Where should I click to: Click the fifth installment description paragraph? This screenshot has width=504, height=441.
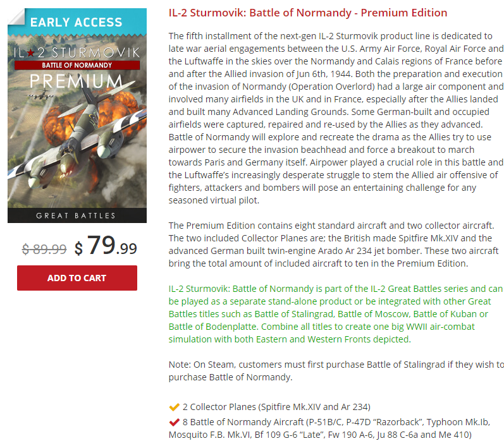(335, 118)
